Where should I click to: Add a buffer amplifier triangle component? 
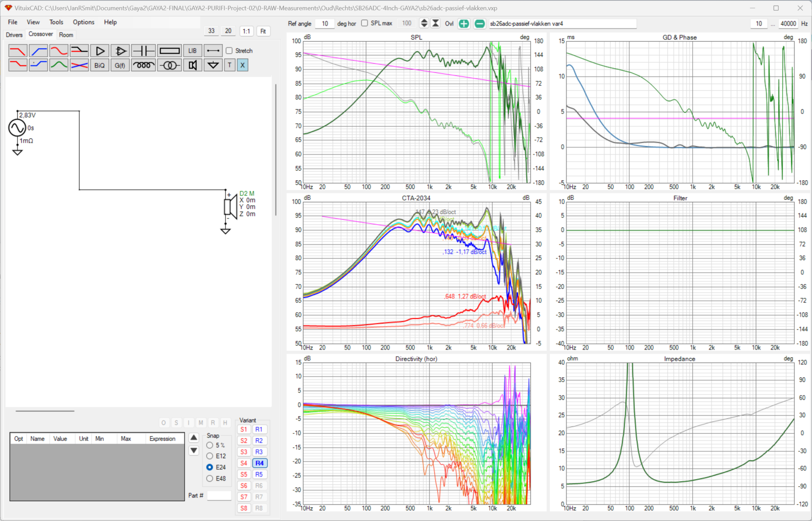(x=100, y=51)
